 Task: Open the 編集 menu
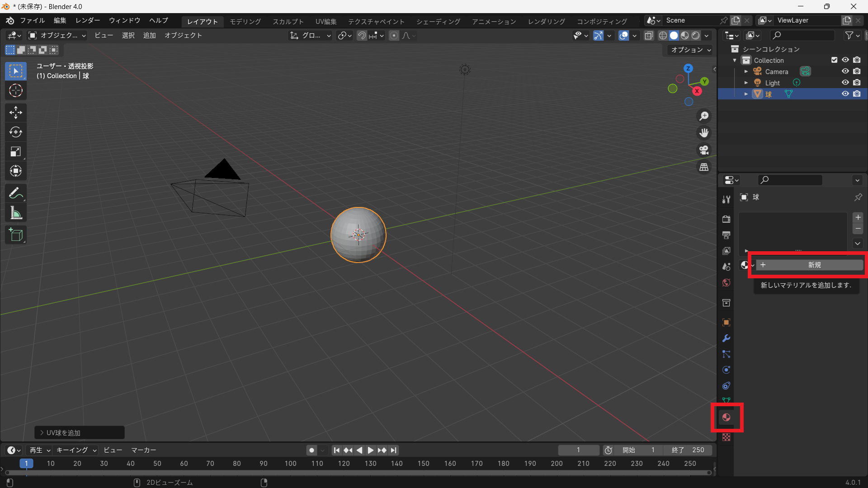pos(60,20)
